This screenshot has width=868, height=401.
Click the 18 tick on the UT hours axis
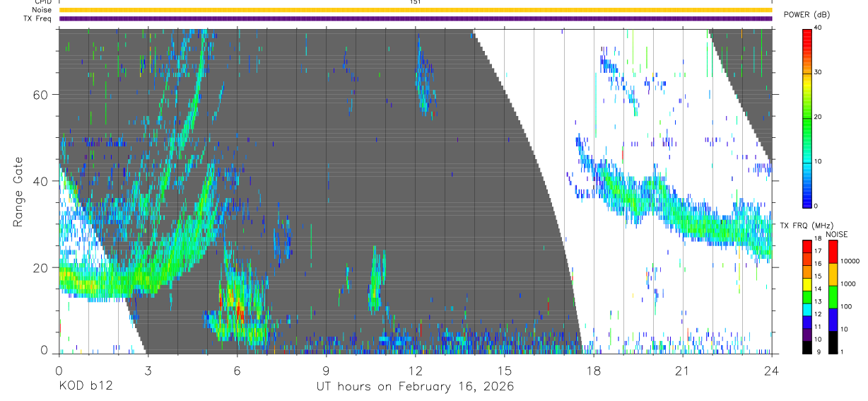[x=594, y=370]
